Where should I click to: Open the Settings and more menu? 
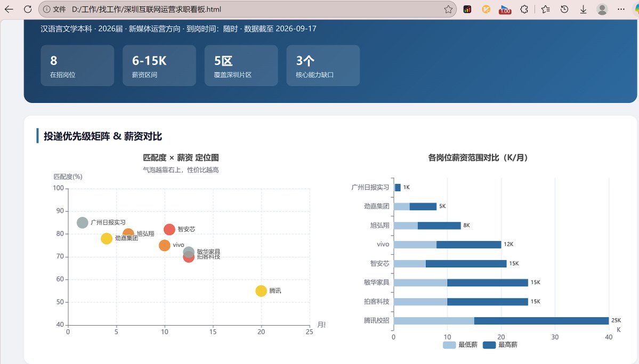tap(621, 9)
